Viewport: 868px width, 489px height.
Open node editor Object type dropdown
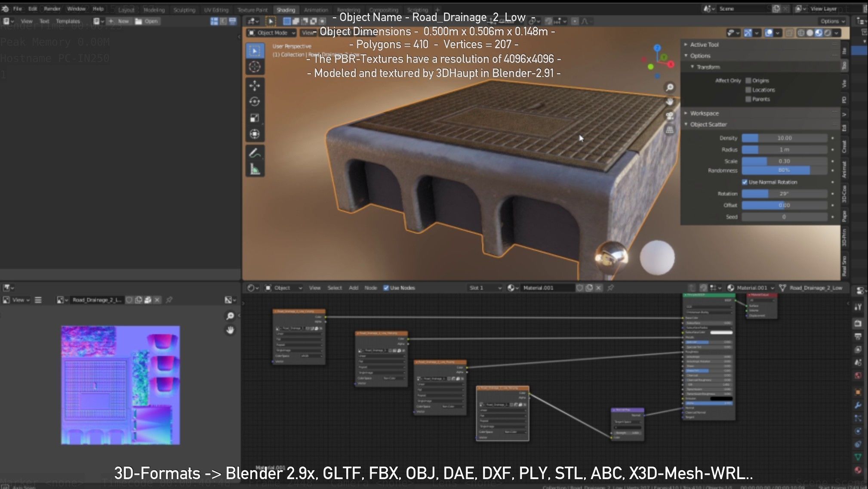click(283, 288)
